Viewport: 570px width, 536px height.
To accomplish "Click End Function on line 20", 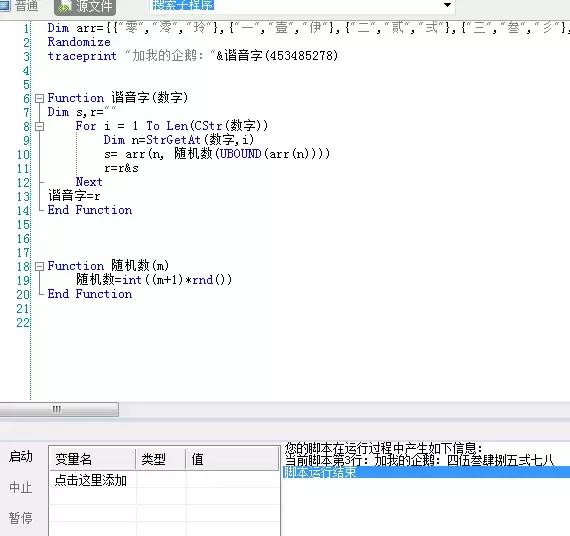I will [90, 294].
